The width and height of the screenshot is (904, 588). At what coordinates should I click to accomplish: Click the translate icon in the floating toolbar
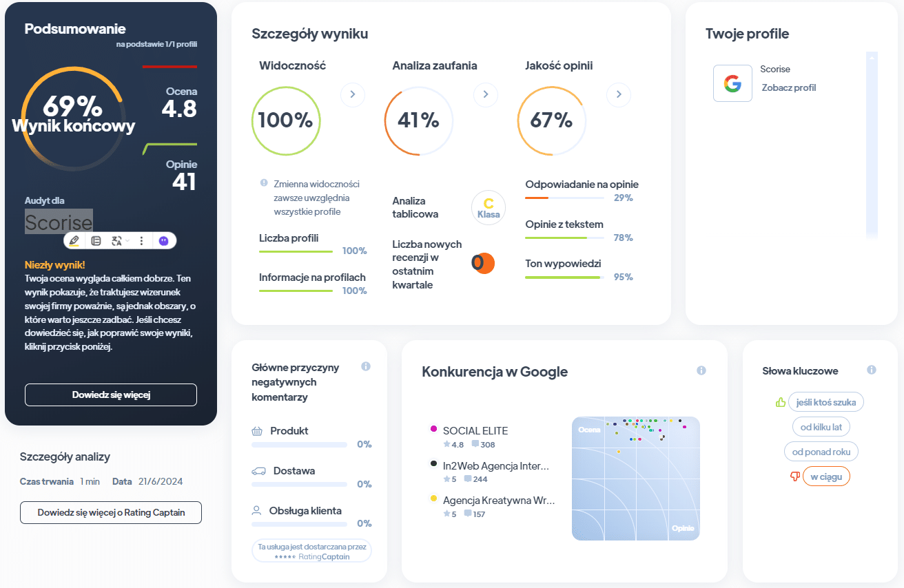tap(116, 241)
